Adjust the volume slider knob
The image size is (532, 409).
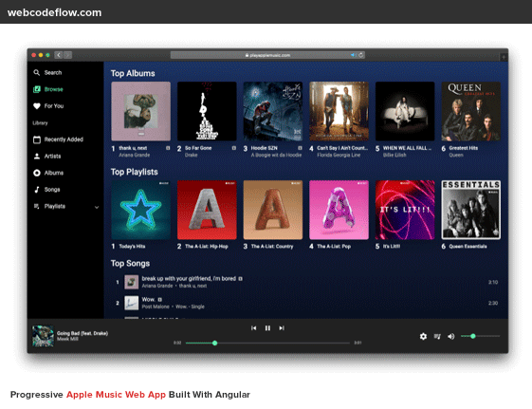(473, 336)
